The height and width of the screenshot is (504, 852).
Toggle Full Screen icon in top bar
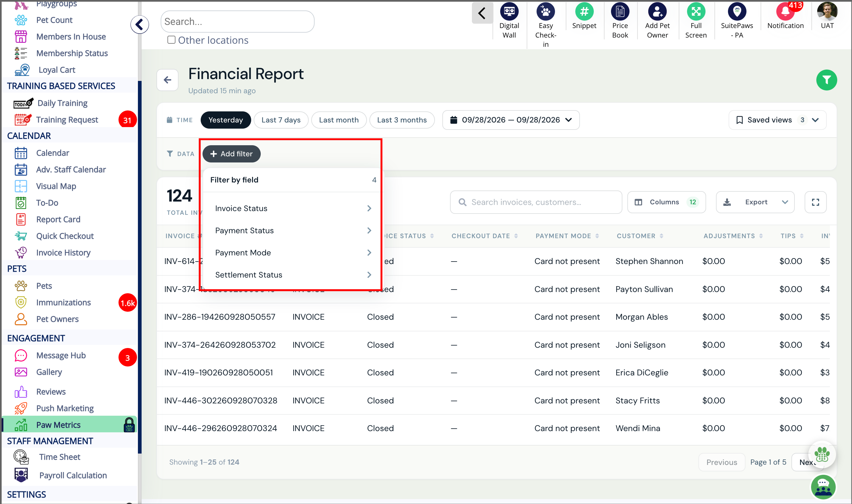coord(696,12)
